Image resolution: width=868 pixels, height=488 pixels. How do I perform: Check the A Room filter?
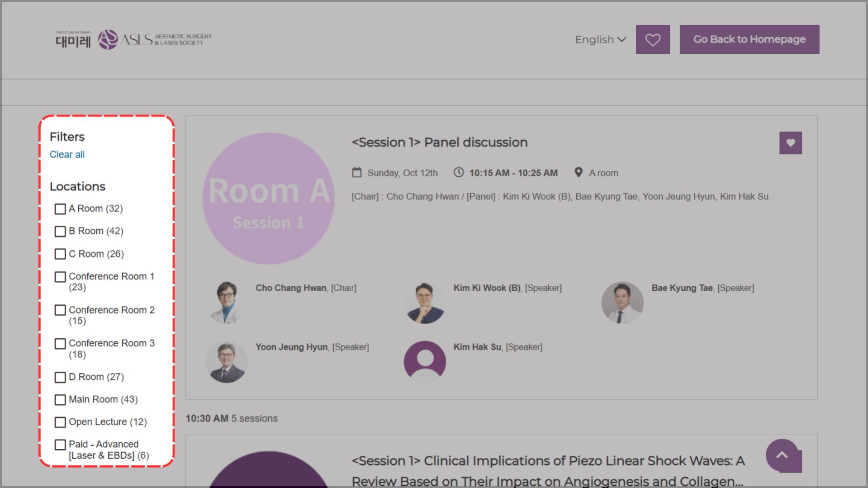click(x=60, y=209)
